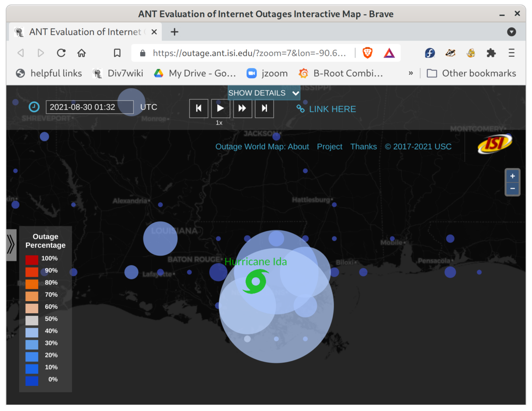Click the LINK HERE link
This screenshot has height=411, width=532.
pyautogui.click(x=332, y=109)
